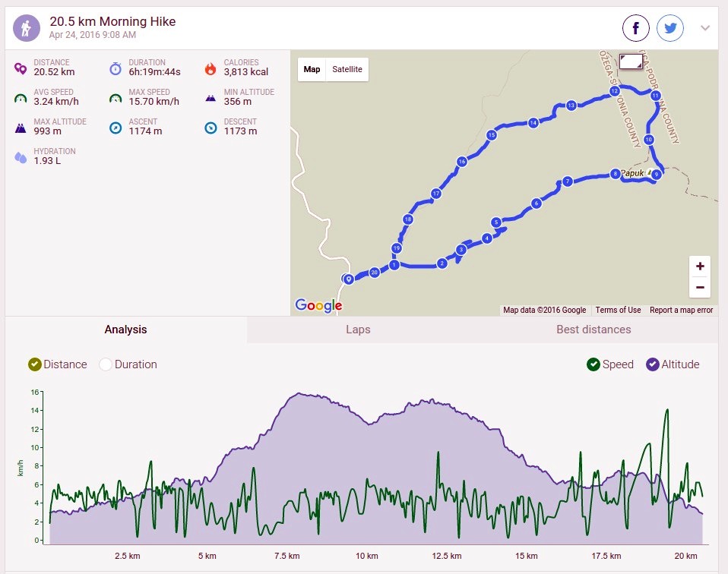The image size is (728, 574).
Task: Click the max altitude mountain icon
Action: pyautogui.click(x=21, y=128)
